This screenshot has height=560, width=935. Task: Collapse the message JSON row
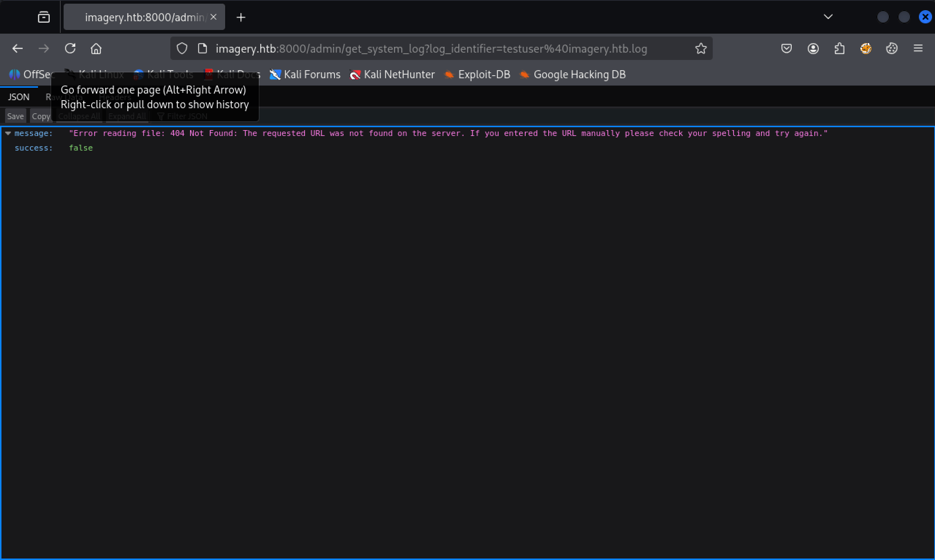[x=8, y=133]
